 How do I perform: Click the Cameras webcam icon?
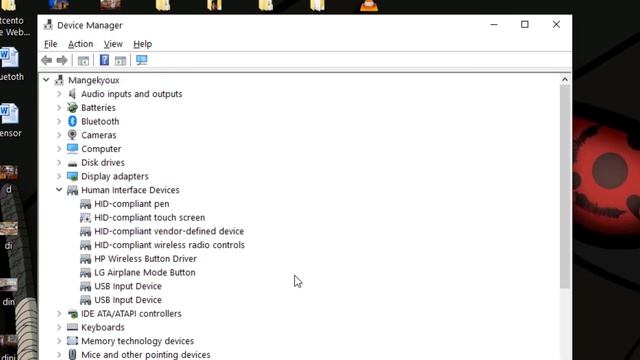(x=72, y=135)
